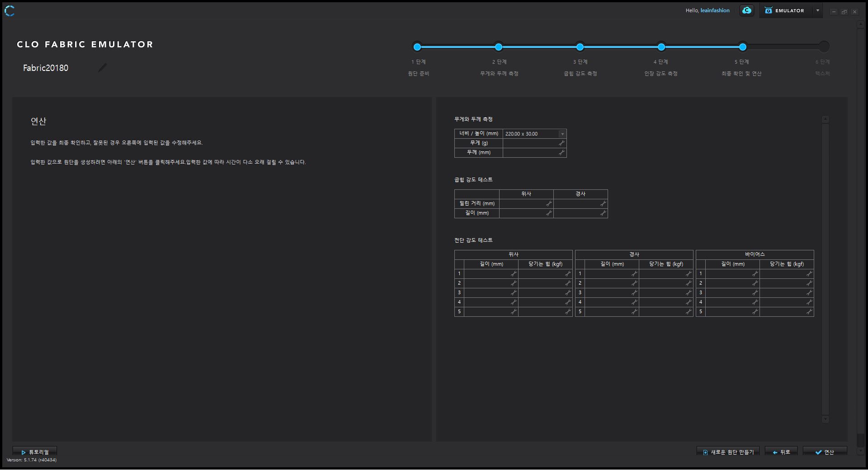Image resolution: width=868 pixels, height=470 pixels.
Task: Select step 5 최종 확인 및 연산 marker
Action: [x=742, y=47]
